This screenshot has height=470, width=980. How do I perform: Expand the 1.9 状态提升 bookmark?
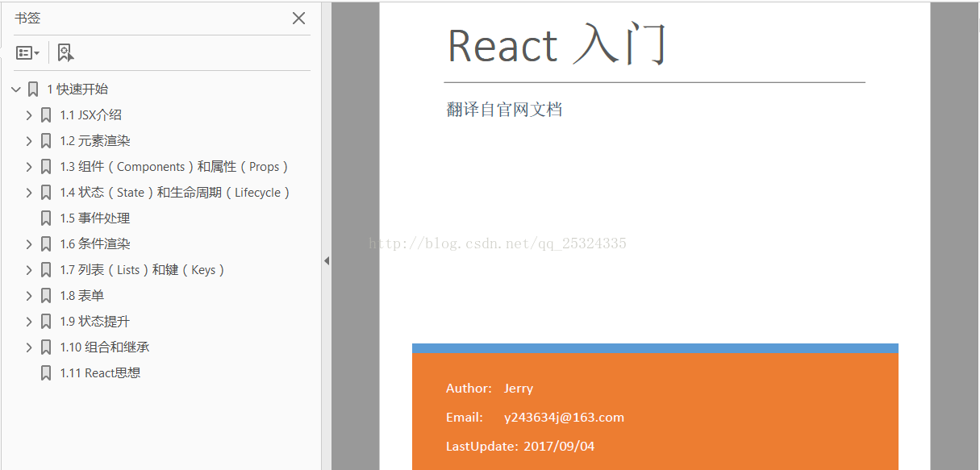coord(29,322)
